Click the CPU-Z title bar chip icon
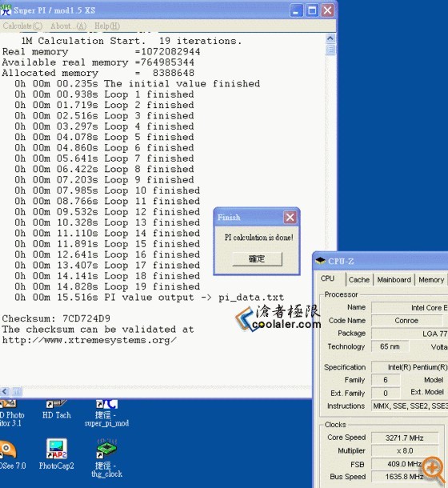Image resolution: width=448 pixels, height=488 pixels. 320,261
